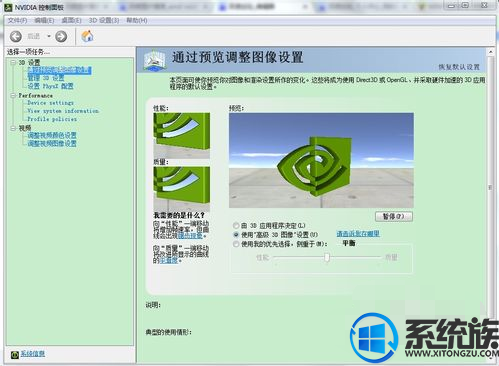Viewport: 499px width, 366px height.
Task: Open the File menu
Action: pos(17,21)
